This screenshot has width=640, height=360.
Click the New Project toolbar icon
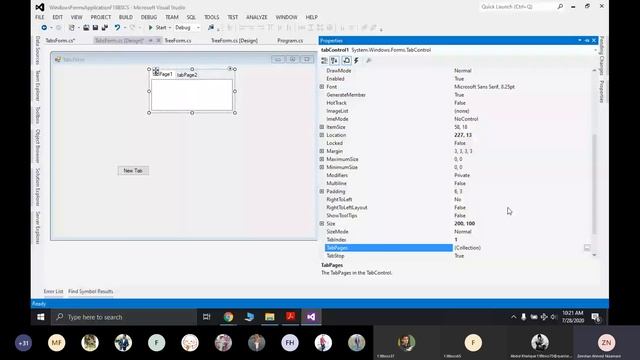(x=72, y=27)
